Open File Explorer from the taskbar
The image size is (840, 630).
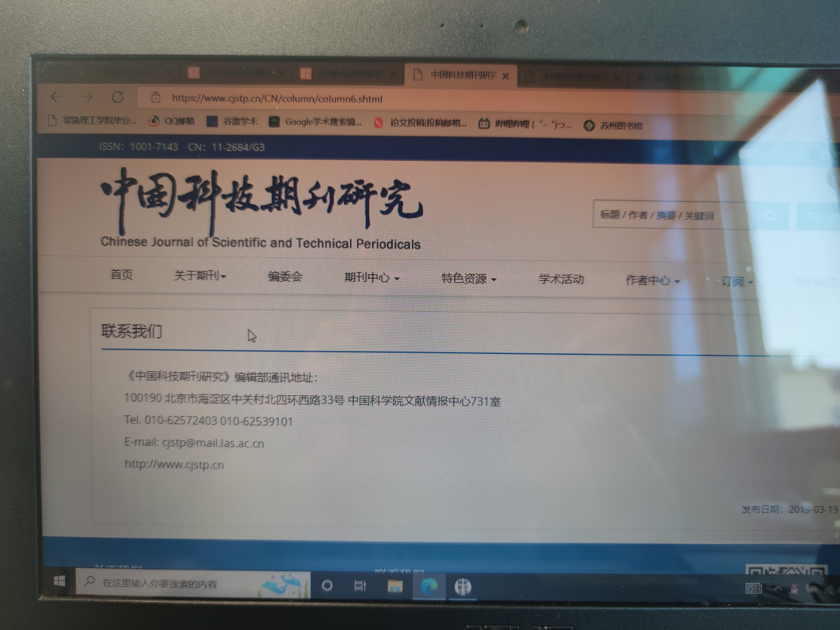[395, 586]
